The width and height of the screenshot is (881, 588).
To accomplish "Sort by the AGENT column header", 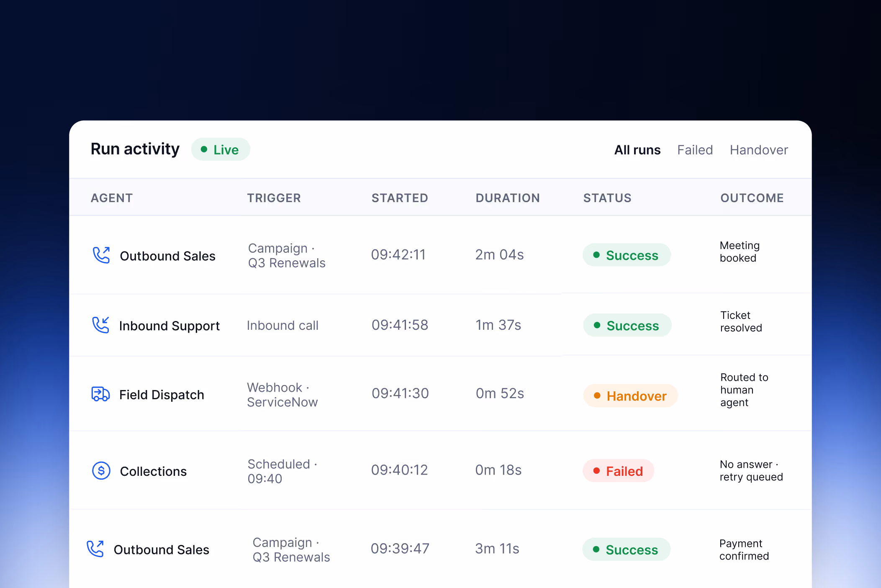I will (x=112, y=198).
